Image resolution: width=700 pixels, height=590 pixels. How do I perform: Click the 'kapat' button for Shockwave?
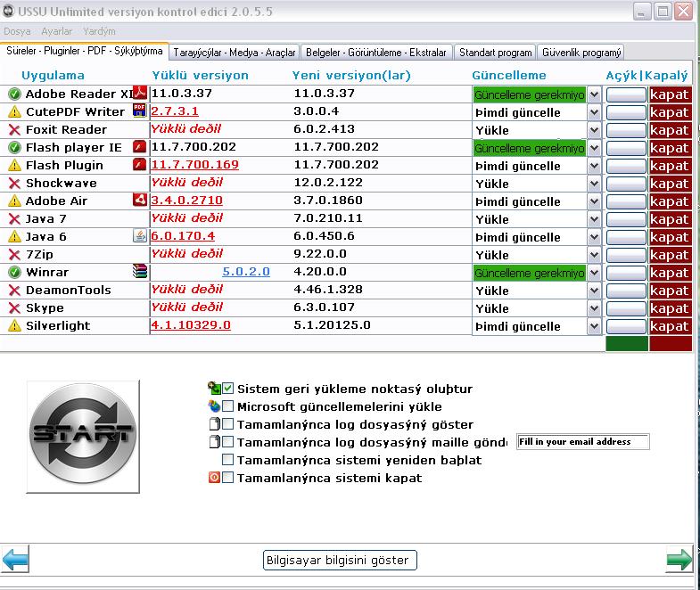click(670, 184)
